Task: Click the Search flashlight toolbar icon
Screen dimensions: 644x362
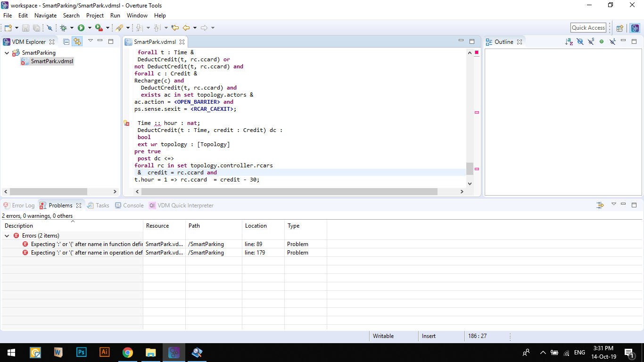Action: coord(119,28)
